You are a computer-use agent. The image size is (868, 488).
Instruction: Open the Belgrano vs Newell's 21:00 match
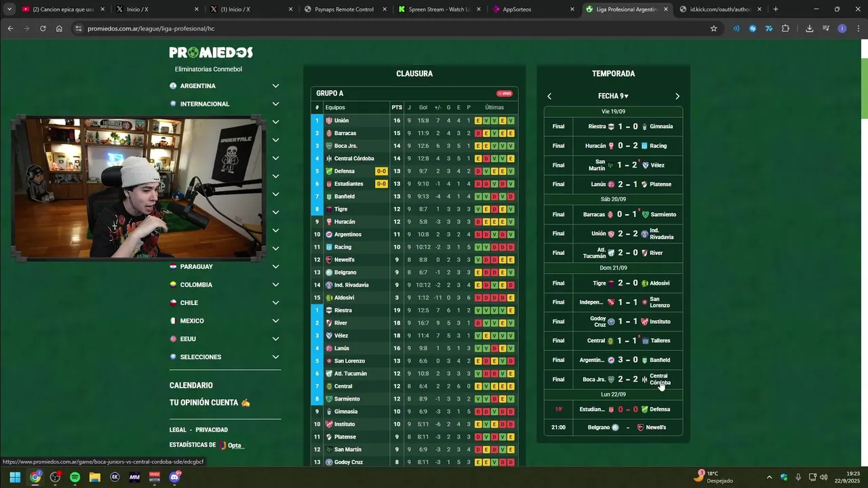[613, 428]
